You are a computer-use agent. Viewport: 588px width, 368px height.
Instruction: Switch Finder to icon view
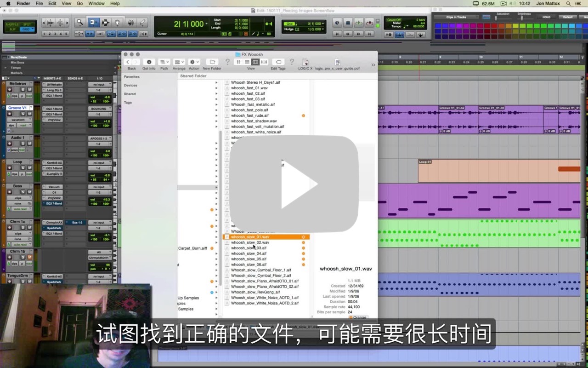[239, 62]
